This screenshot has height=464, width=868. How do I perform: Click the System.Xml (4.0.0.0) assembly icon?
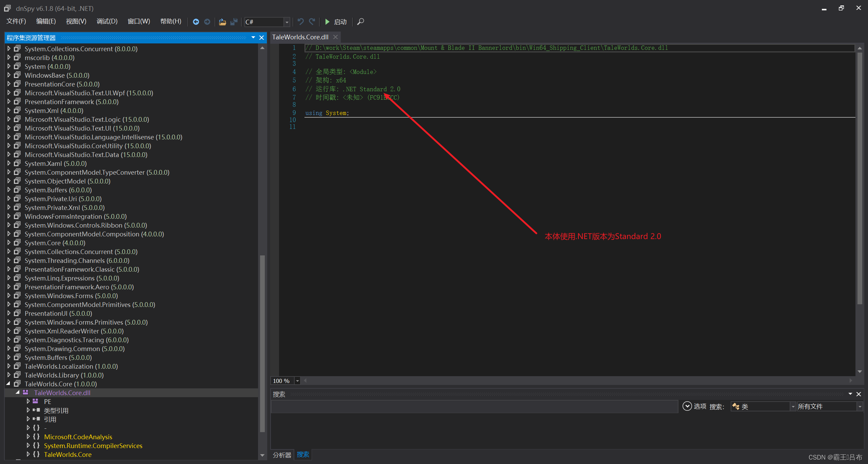tap(17, 110)
